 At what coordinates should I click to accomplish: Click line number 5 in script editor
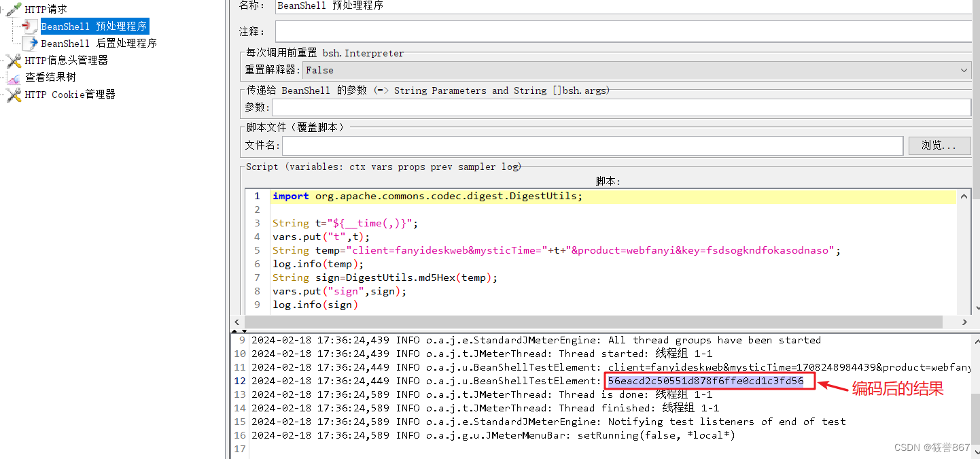tap(257, 250)
